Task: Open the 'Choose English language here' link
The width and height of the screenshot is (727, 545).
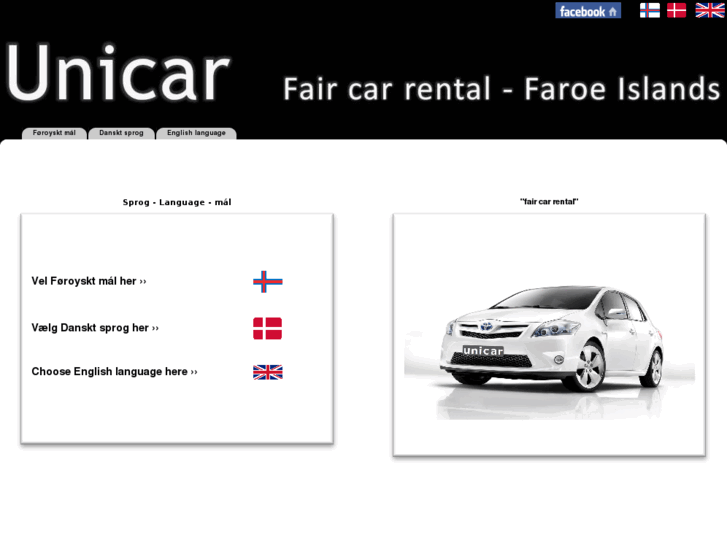Action: click(x=115, y=372)
